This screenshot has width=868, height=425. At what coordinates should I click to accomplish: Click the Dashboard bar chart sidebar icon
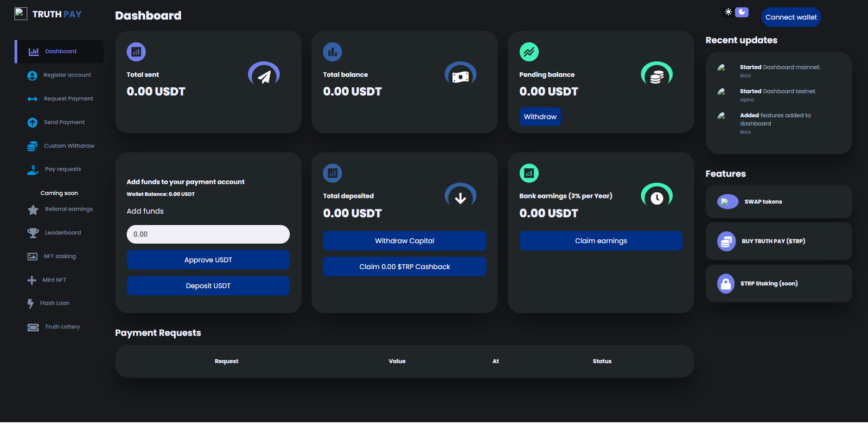click(34, 52)
